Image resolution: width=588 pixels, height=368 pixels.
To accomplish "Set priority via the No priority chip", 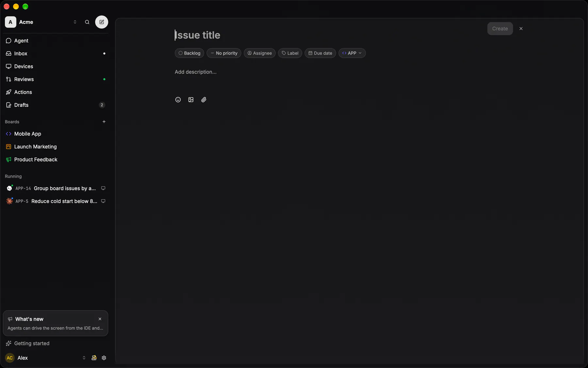I will pyautogui.click(x=224, y=53).
